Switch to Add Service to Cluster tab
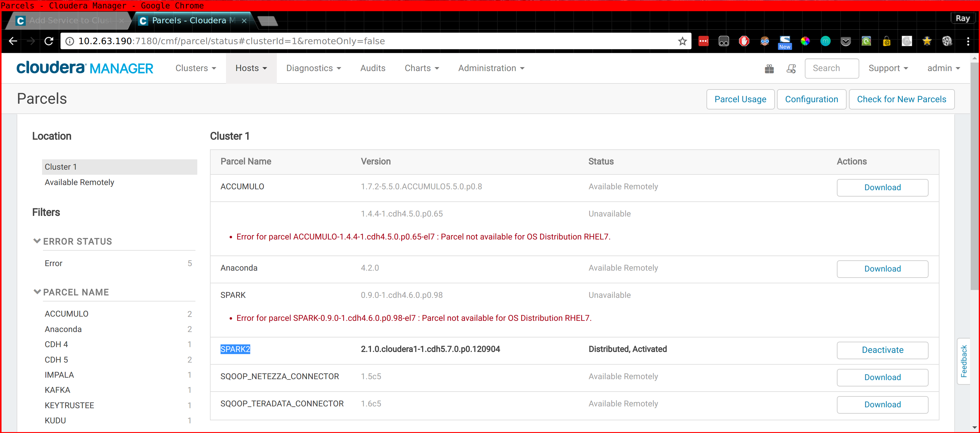Screen dimensions: 980x433 70,21
